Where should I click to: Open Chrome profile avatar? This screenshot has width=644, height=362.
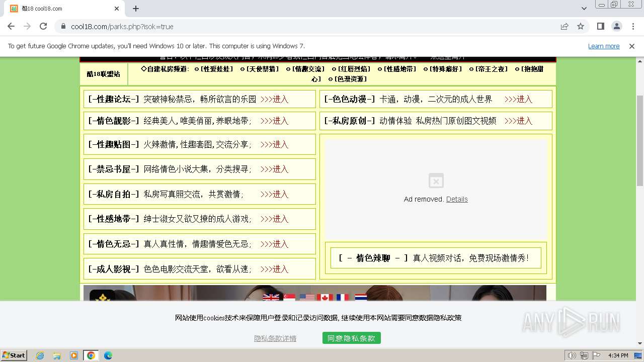(x=616, y=26)
